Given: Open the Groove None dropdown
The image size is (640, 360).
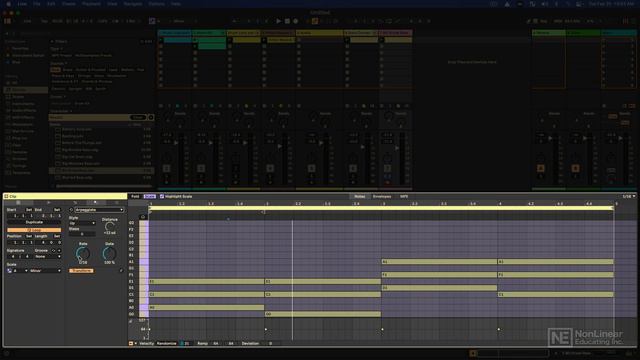Looking at the screenshot, I should point(48,256).
